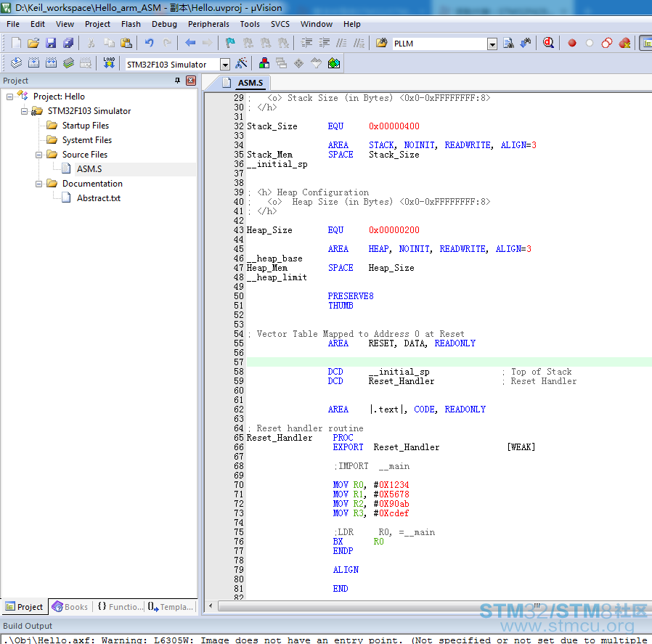The height and width of the screenshot is (644, 652).
Task: Click the PLLM search input field
Action: (439, 44)
